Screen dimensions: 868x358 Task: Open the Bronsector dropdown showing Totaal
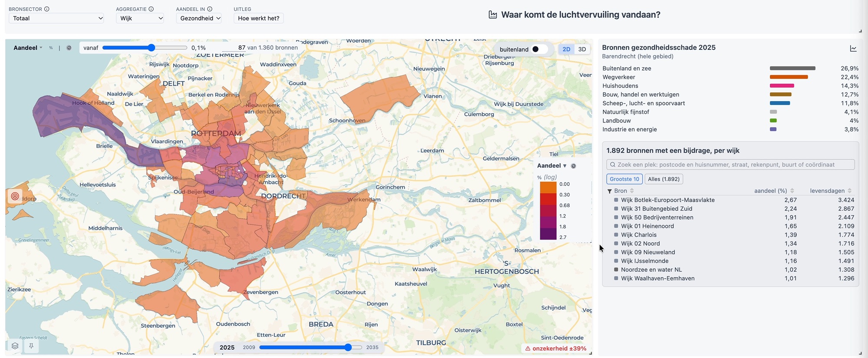[56, 18]
